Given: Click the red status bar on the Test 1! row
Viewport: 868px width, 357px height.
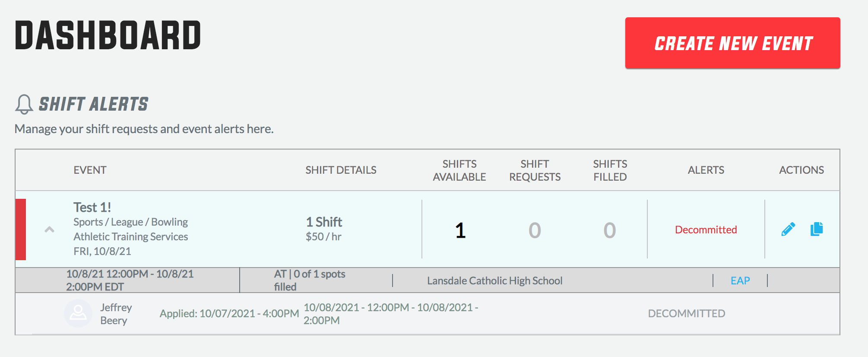Looking at the screenshot, I should (21, 229).
